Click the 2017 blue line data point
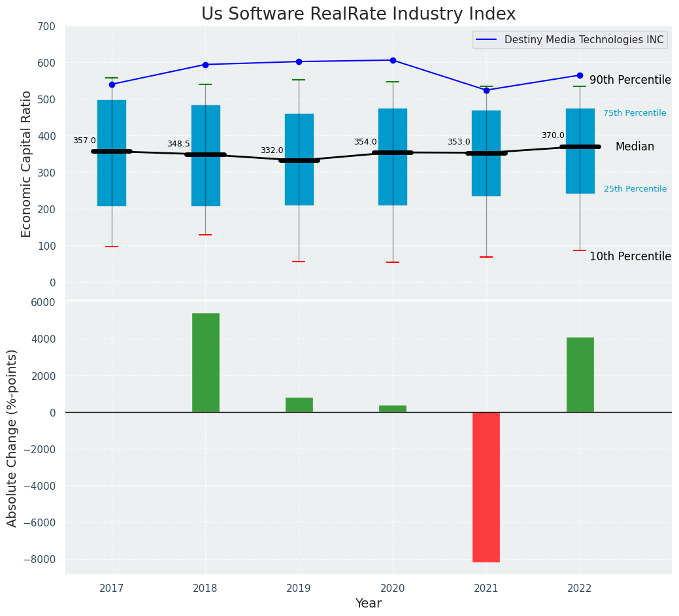 [x=112, y=84]
